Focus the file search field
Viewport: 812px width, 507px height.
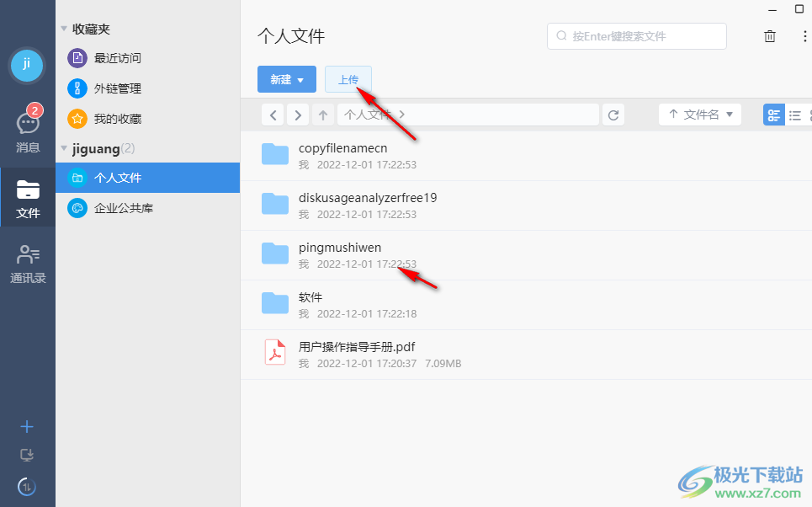pyautogui.click(x=637, y=36)
